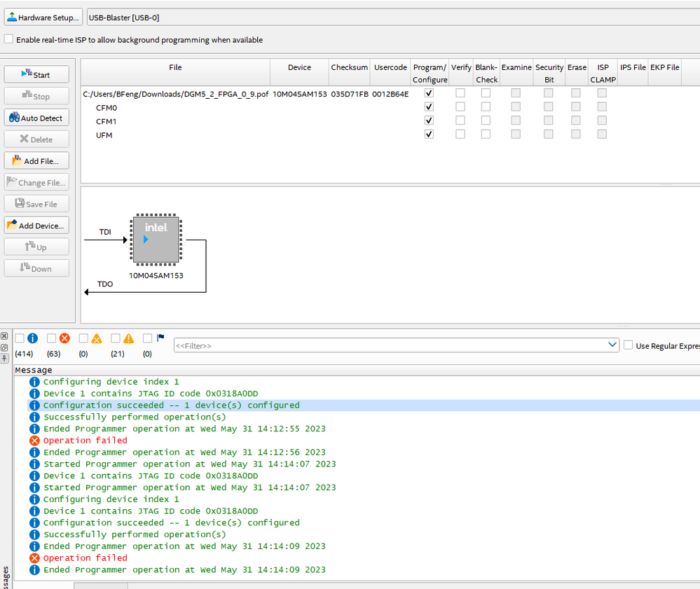Open Hardware Setup dialog
The image size is (700, 589).
(43, 18)
